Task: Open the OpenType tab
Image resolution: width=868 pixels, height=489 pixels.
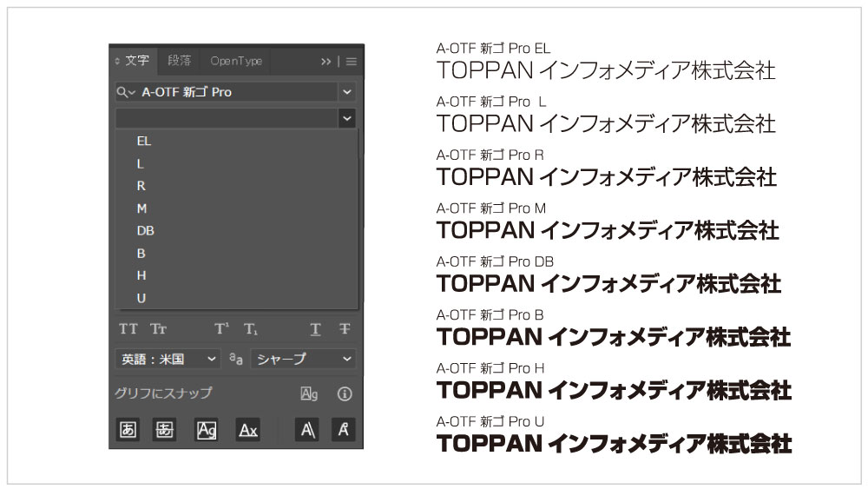Action: [x=236, y=61]
